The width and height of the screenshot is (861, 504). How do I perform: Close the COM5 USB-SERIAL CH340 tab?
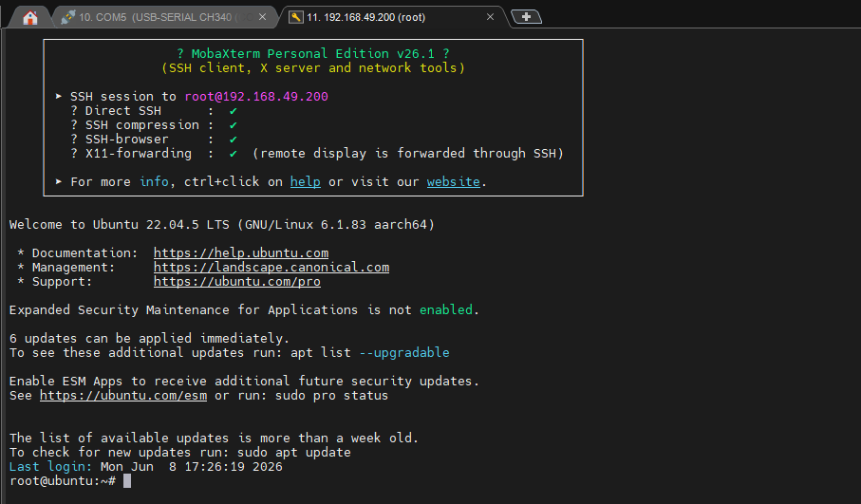[262, 17]
